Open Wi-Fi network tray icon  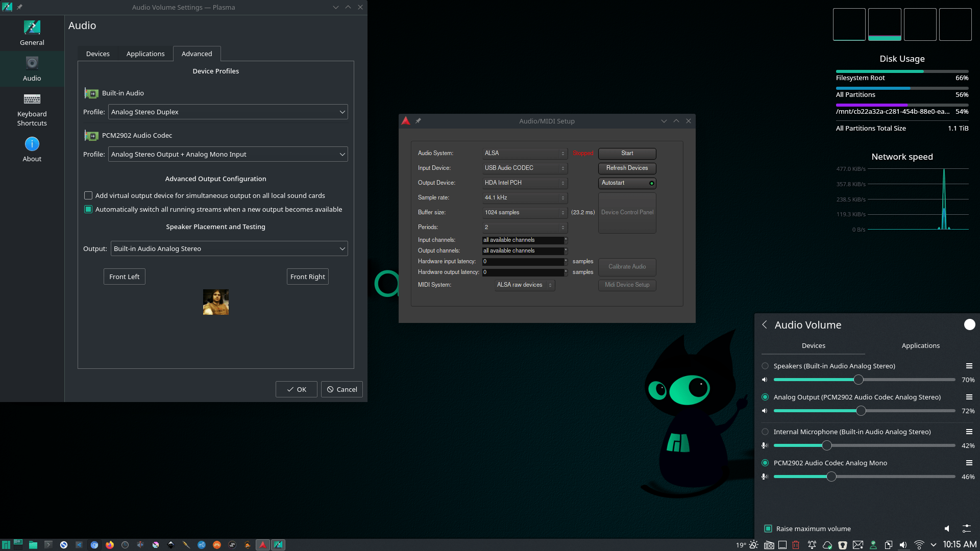[919, 545]
